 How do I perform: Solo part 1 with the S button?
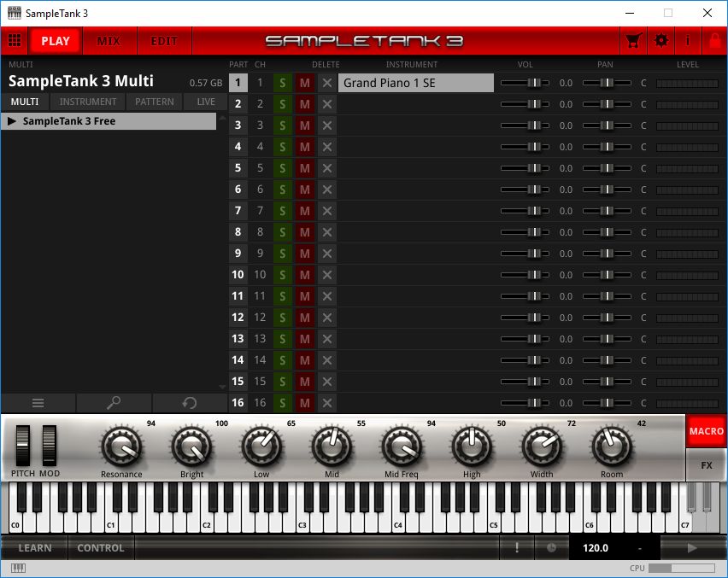pos(282,83)
